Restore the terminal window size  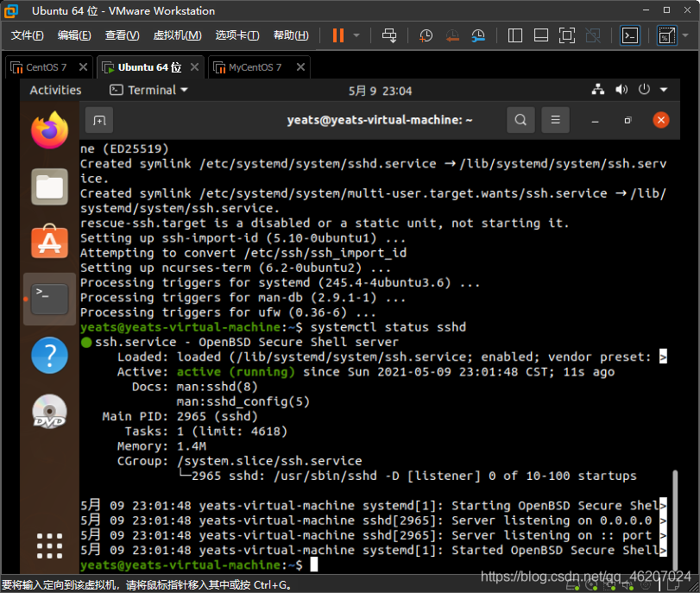(627, 120)
